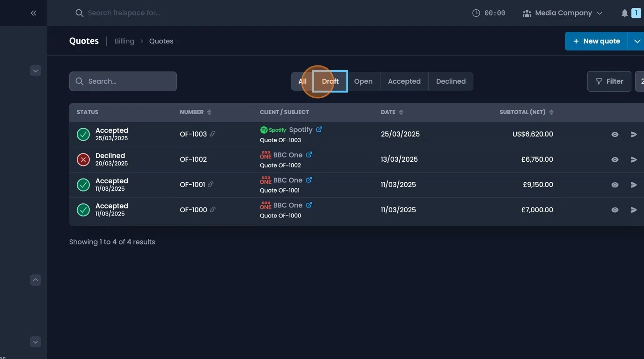The width and height of the screenshot is (644, 359).
Task: Open the New quote dropdown arrow
Action: pyautogui.click(x=637, y=41)
